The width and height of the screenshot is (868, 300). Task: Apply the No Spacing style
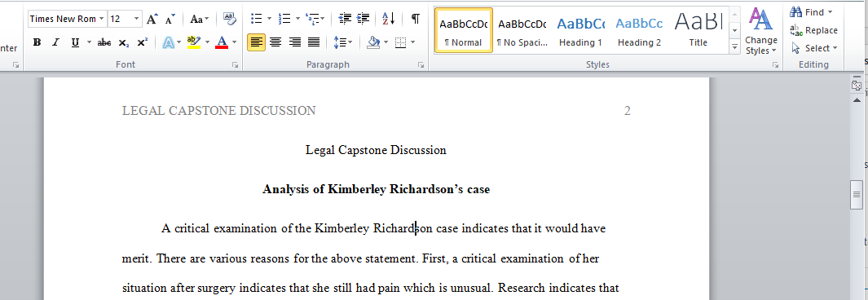click(x=522, y=30)
